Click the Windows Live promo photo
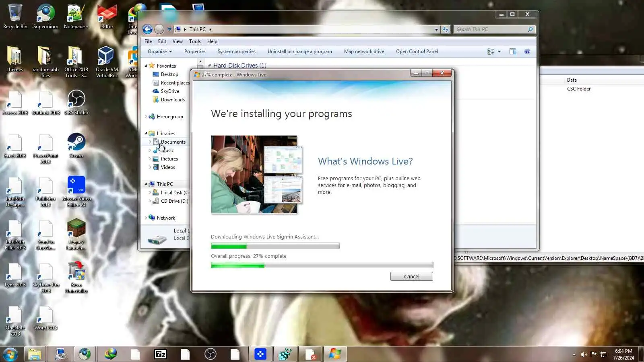 click(257, 174)
